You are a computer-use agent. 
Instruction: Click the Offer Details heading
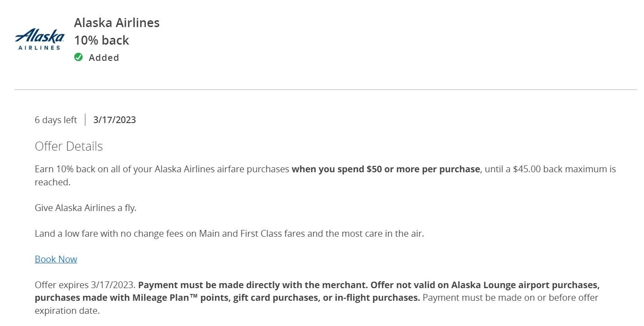[x=69, y=146]
